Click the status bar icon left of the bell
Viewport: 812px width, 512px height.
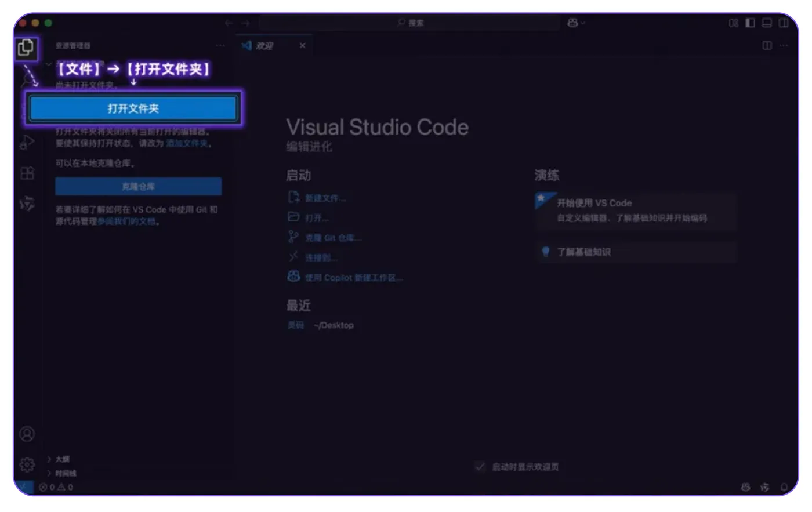point(765,487)
